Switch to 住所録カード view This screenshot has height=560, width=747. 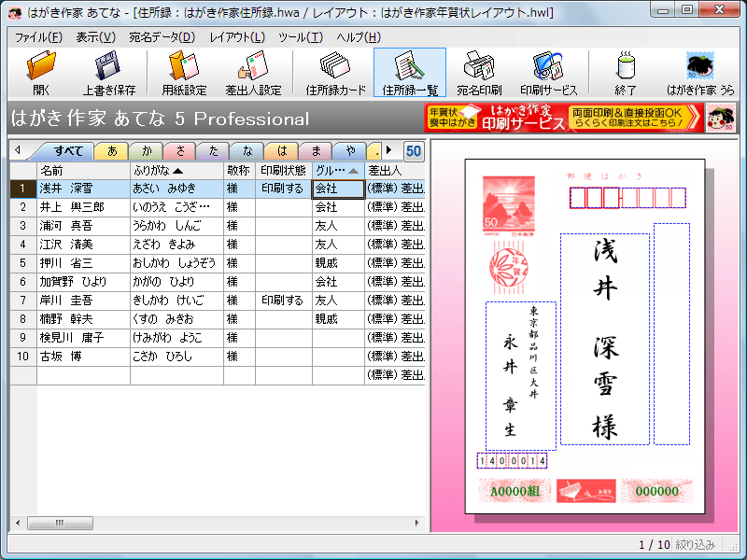click(335, 73)
